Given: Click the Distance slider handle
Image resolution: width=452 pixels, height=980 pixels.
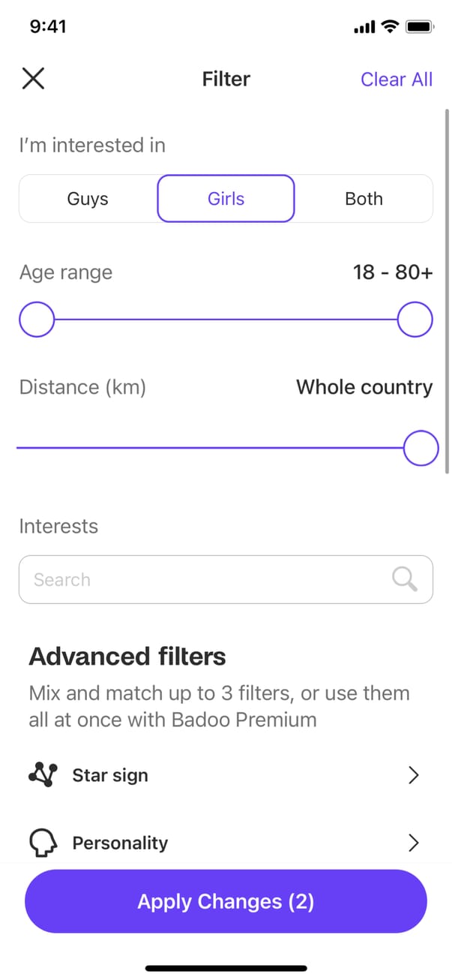Looking at the screenshot, I should point(421,448).
